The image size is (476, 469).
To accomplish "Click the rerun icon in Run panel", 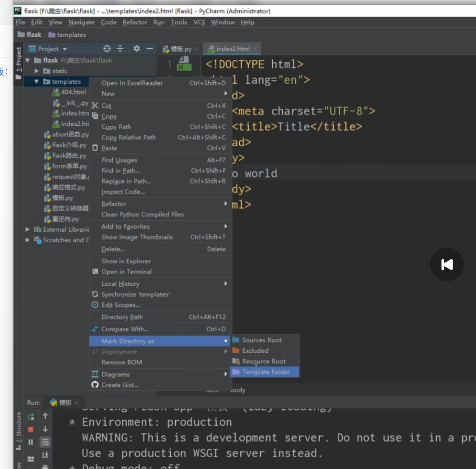I will pyautogui.click(x=31, y=417).
